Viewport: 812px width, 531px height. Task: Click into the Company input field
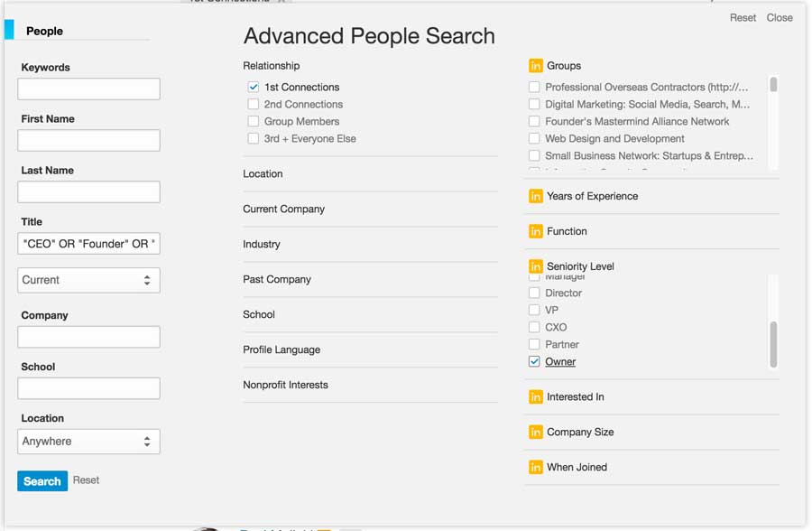pyautogui.click(x=88, y=337)
